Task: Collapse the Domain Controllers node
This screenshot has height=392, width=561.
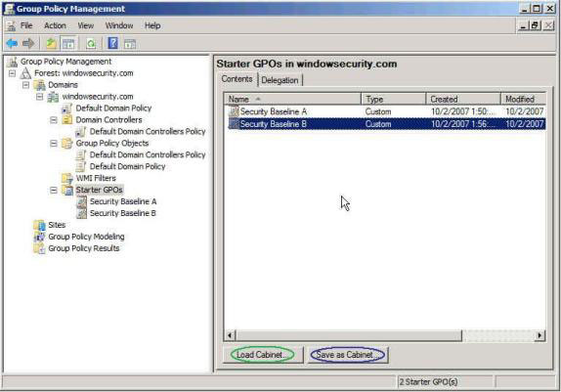Action: [x=54, y=120]
